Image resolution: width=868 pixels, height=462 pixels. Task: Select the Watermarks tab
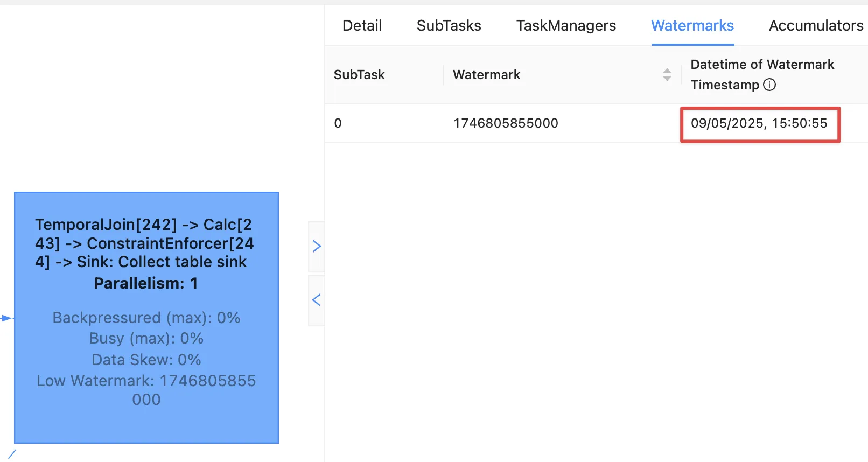pyautogui.click(x=692, y=25)
